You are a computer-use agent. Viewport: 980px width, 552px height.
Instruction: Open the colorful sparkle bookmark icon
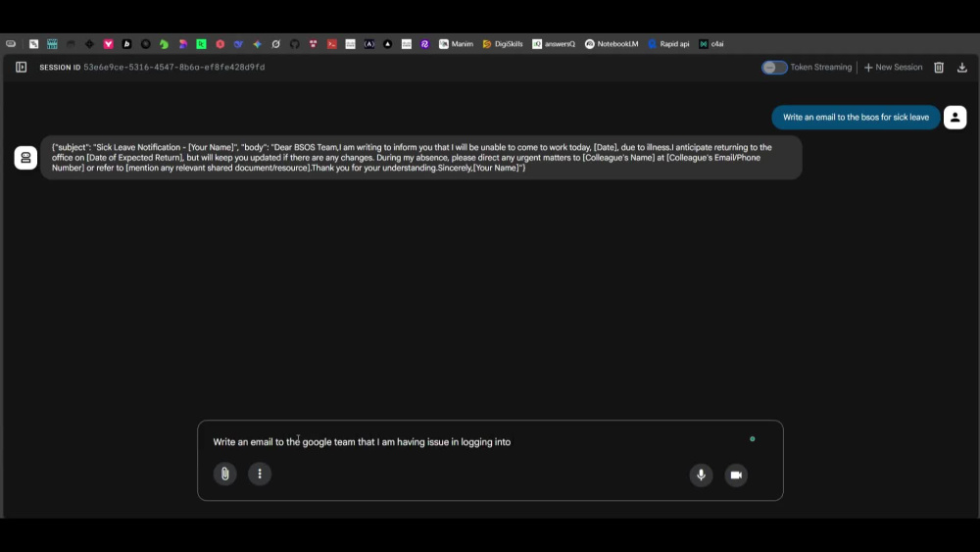257,44
